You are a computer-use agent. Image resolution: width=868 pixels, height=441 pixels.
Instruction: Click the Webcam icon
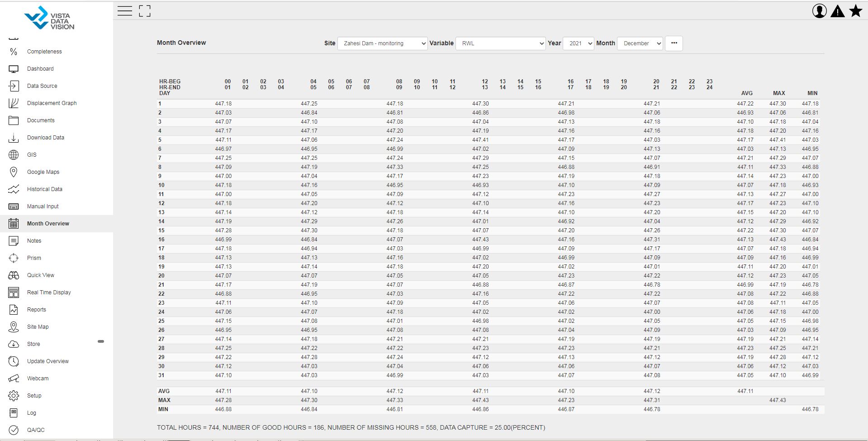pyautogui.click(x=14, y=379)
